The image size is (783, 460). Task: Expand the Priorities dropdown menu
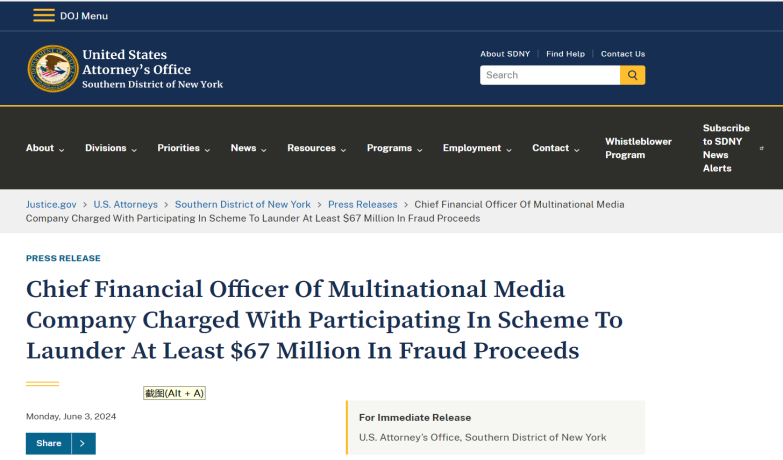(x=184, y=148)
